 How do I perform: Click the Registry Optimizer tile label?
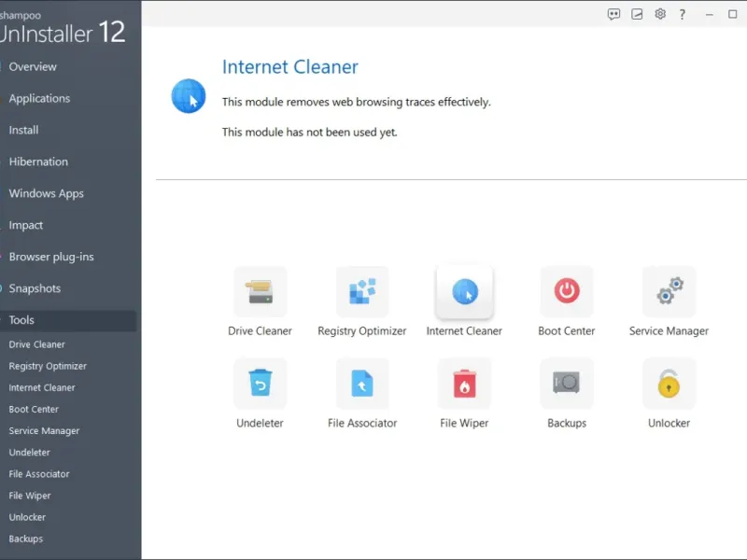[362, 331]
